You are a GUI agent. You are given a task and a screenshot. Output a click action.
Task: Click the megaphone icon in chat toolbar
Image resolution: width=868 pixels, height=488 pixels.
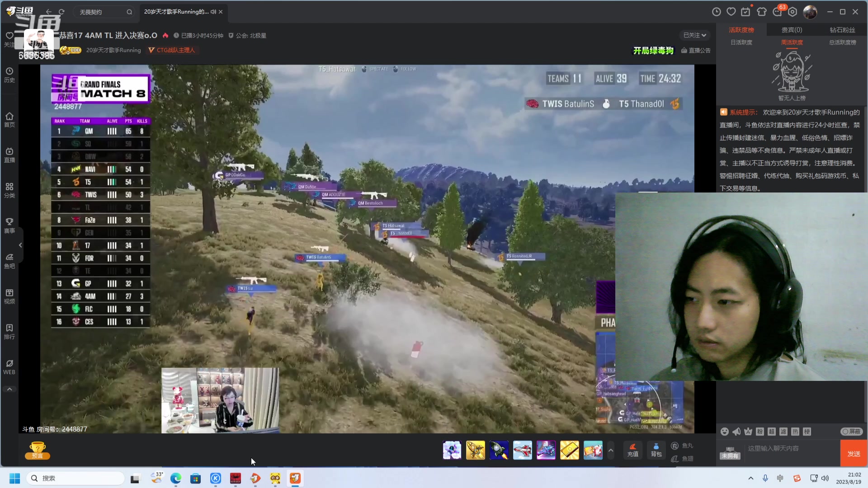[736, 432]
